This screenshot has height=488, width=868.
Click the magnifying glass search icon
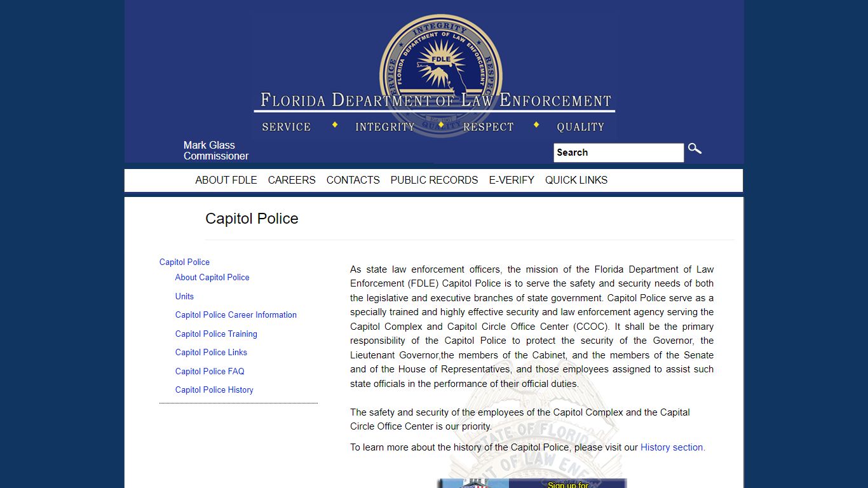695,149
